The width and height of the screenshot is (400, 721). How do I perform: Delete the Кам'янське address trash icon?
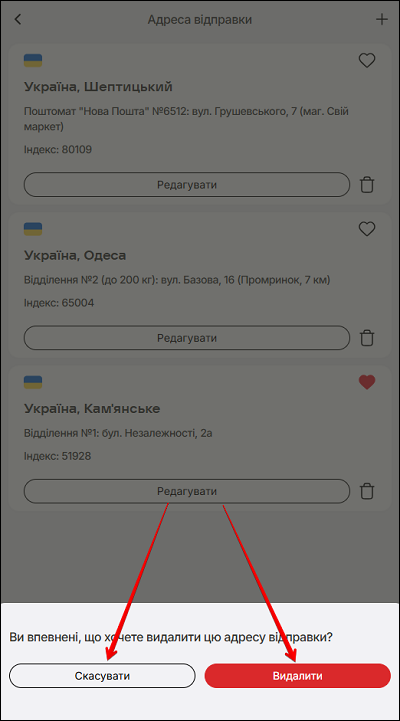(x=367, y=491)
